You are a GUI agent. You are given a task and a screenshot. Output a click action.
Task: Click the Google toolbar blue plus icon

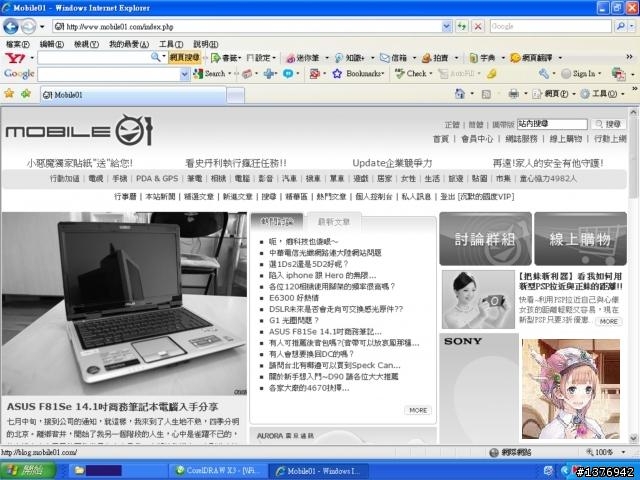click(269, 74)
